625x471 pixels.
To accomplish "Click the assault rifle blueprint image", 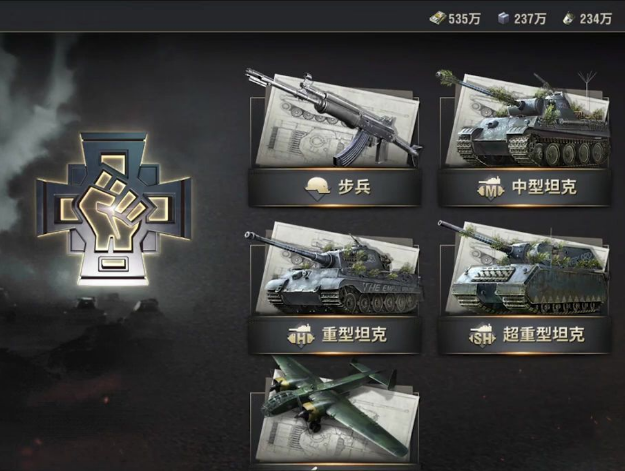I will (335, 118).
